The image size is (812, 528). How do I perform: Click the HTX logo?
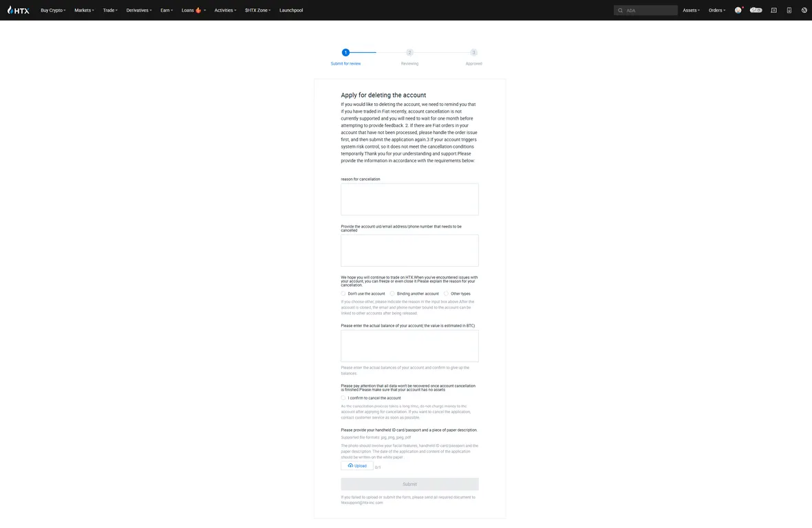18,10
